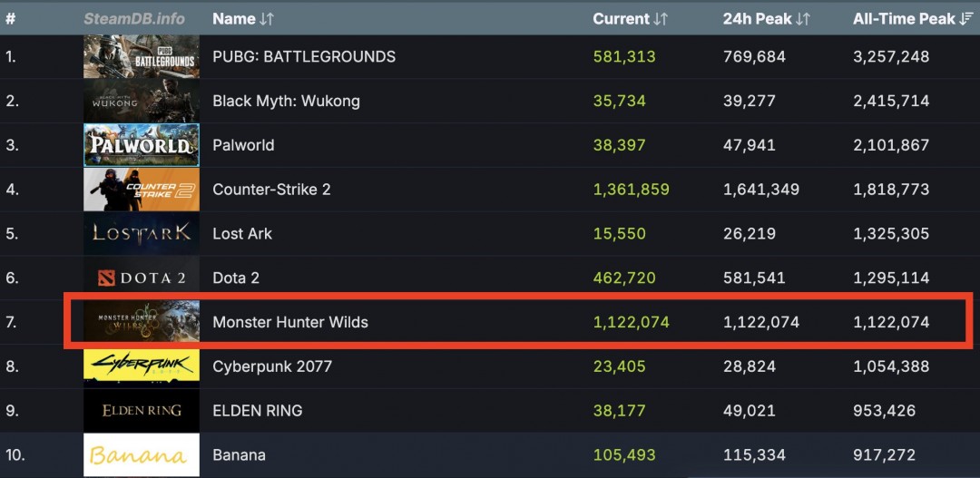The height and width of the screenshot is (478, 980).
Task: Click the Cyberpunk 2077 yellow banner
Action: (142, 366)
